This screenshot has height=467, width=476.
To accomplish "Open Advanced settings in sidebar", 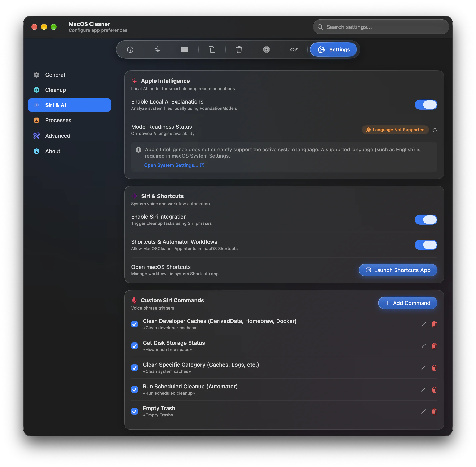I will (69, 136).
